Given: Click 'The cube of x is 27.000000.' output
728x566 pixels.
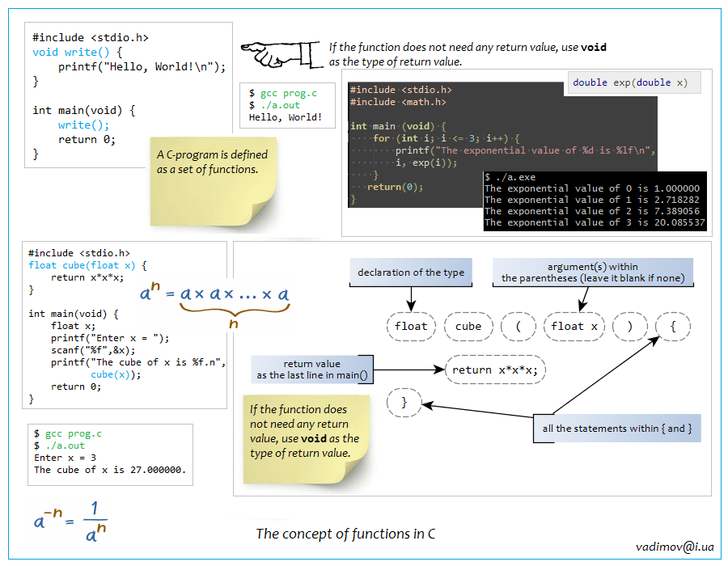Looking at the screenshot, I should pyautogui.click(x=110, y=470).
